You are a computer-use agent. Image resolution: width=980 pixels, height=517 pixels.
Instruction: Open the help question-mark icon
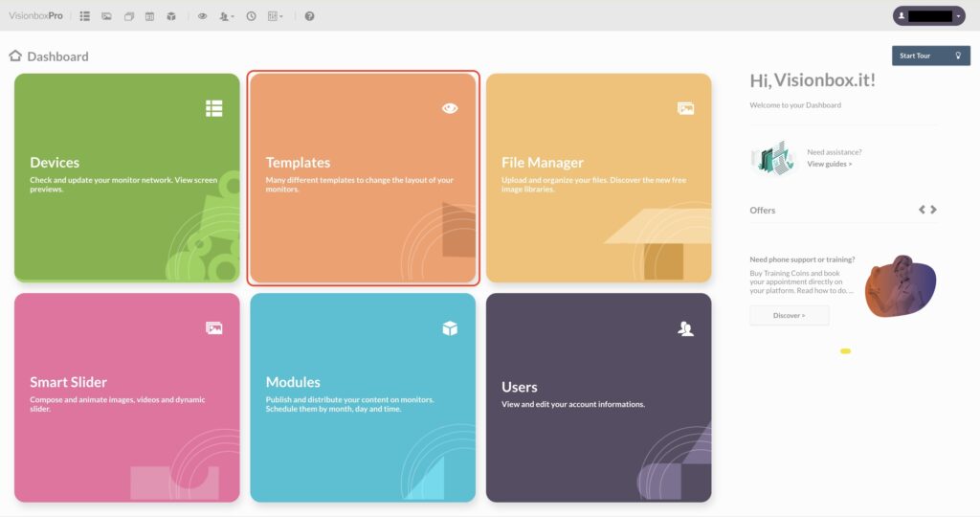point(309,16)
